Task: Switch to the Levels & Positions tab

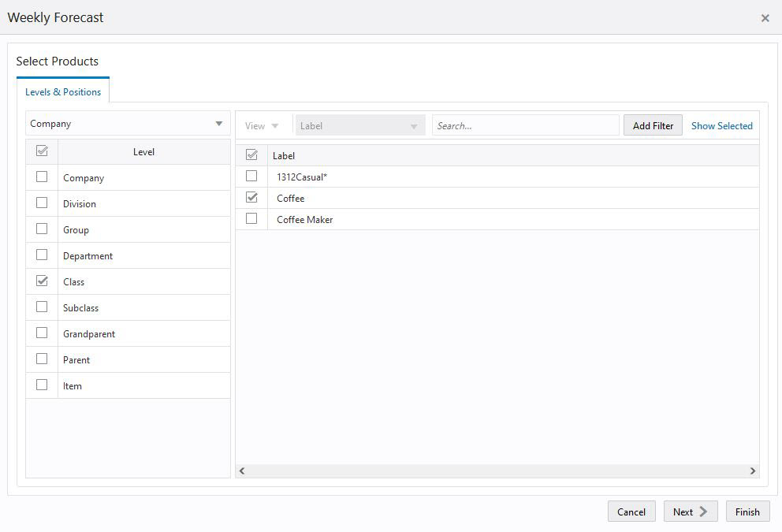Action: click(x=63, y=91)
